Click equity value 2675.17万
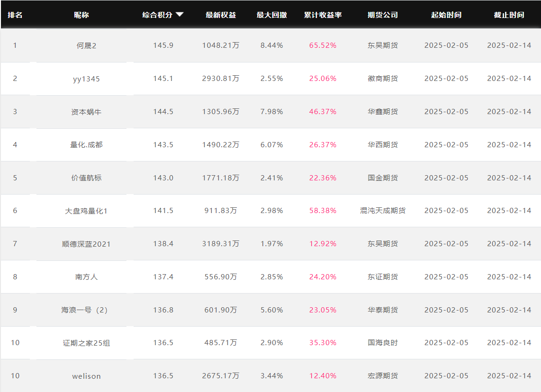 tap(221, 375)
